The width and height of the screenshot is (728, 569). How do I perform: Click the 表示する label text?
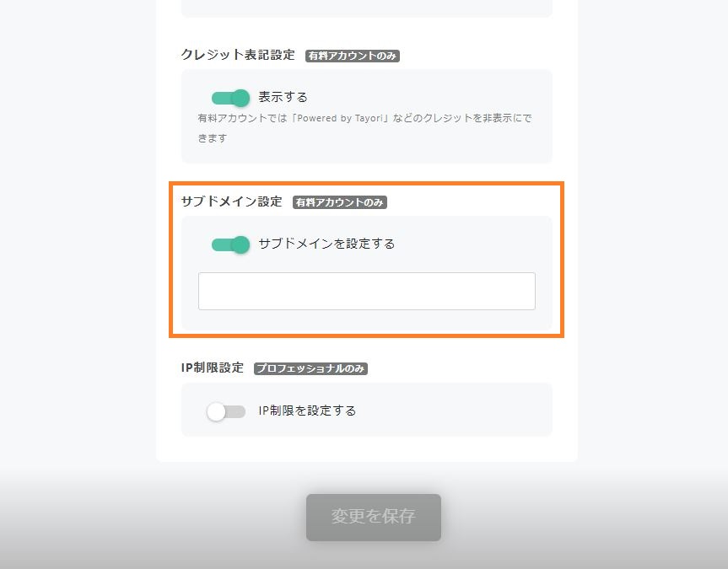click(x=283, y=97)
